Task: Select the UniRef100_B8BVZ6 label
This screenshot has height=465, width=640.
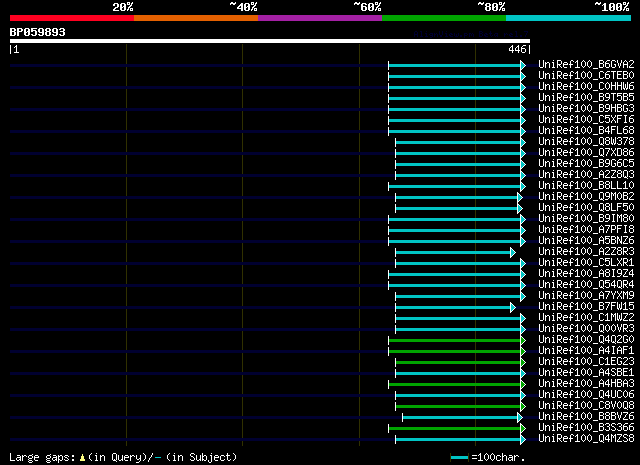Action: pyautogui.click(x=586, y=417)
